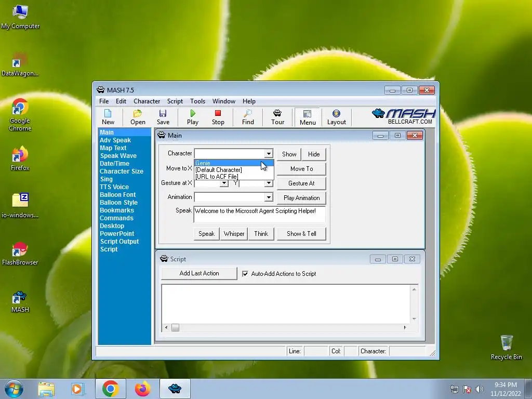Screen dimensions: 532x399
Task: Click the Show button
Action: point(289,154)
